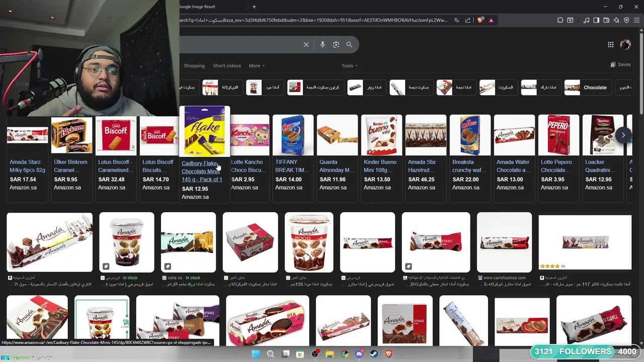Open the Saves link
Viewport: 644px width, 362px height.
point(620,65)
